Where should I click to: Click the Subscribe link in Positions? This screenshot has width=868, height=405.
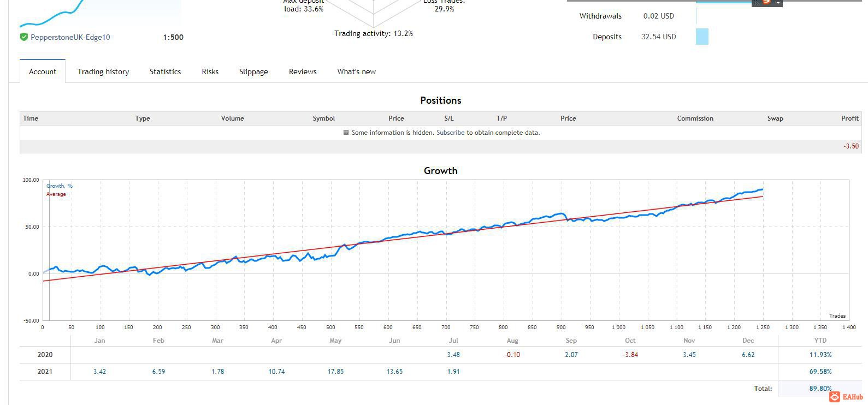(x=451, y=133)
